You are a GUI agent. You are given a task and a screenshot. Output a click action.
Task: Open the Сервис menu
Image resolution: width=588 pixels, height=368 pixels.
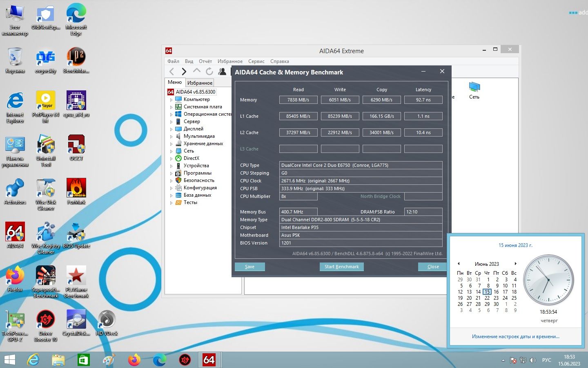tap(256, 61)
